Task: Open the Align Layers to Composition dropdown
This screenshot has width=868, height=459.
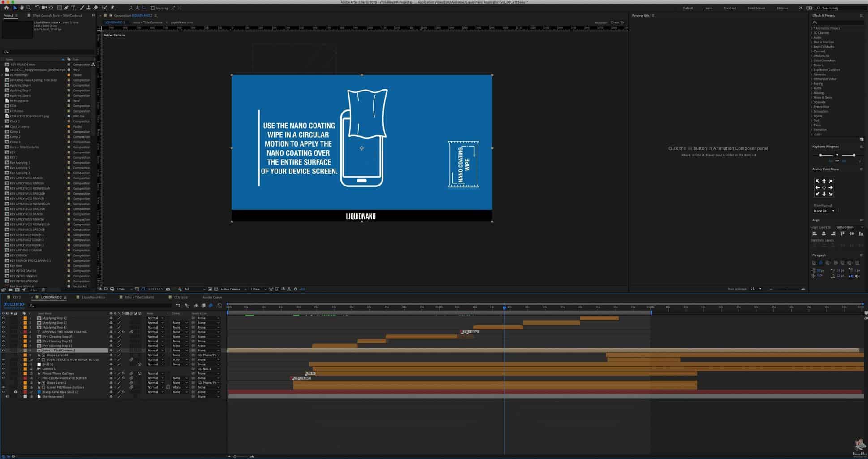Action: 849,227
